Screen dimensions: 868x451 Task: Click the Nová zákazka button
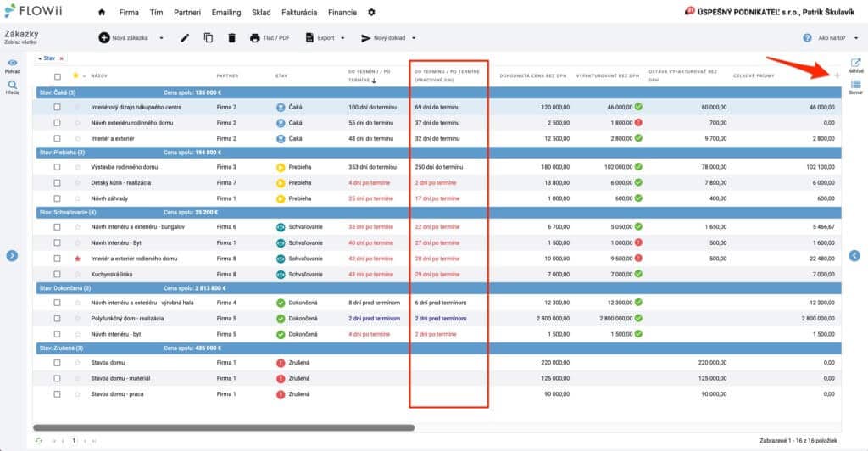(124, 37)
